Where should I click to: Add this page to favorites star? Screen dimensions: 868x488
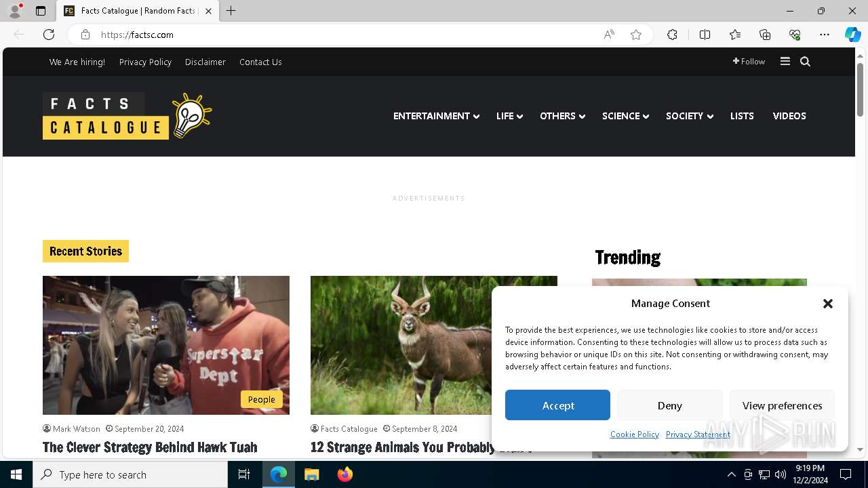[x=636, y=35]
